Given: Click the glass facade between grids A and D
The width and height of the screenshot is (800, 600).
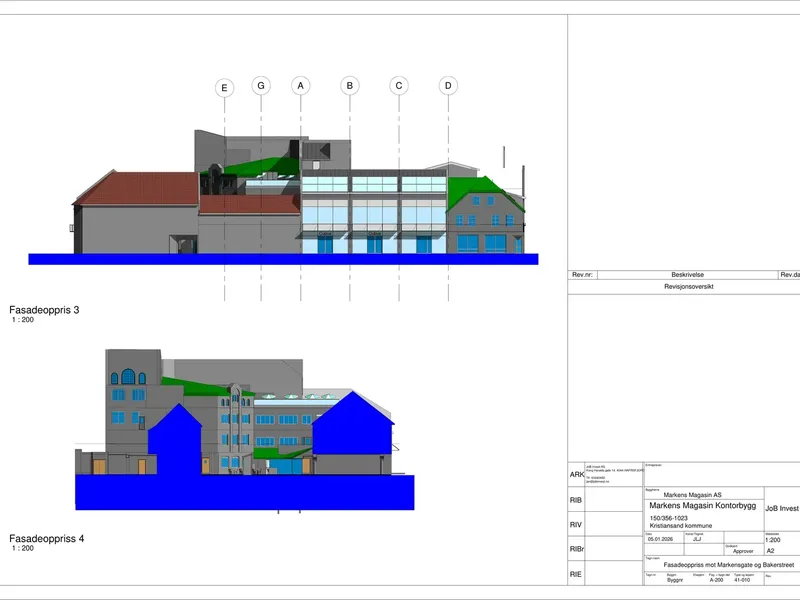Looking at the screenshot, I should 374,214.
